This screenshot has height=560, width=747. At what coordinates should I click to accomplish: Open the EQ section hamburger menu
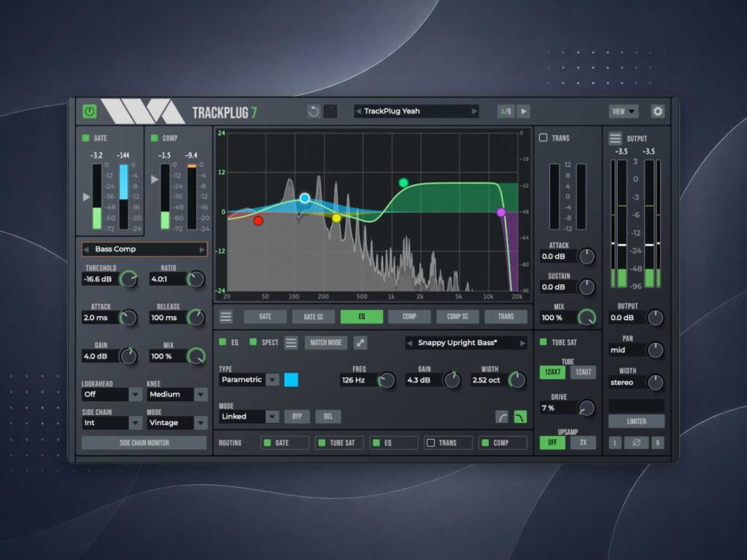click(290, 343)
